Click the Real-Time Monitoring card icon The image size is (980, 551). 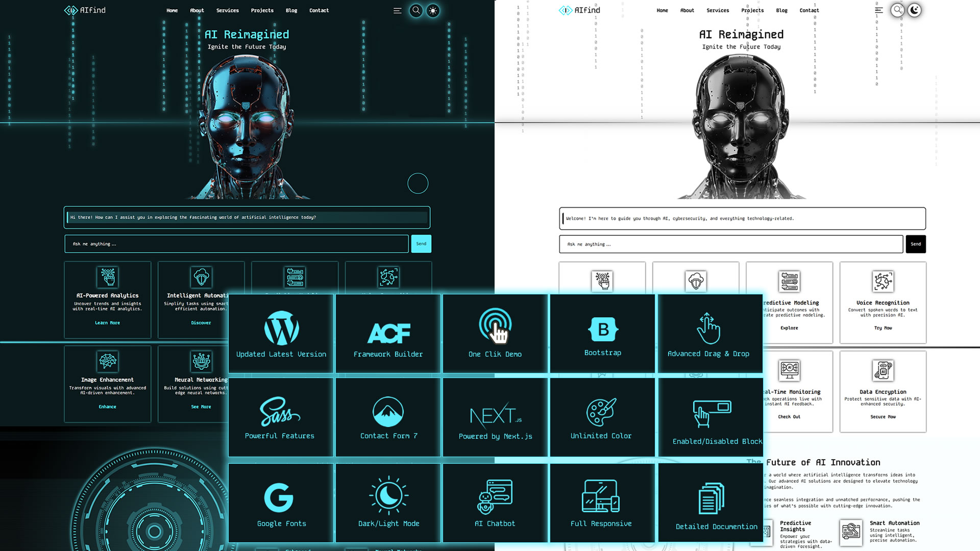click(x=790, y=370)
